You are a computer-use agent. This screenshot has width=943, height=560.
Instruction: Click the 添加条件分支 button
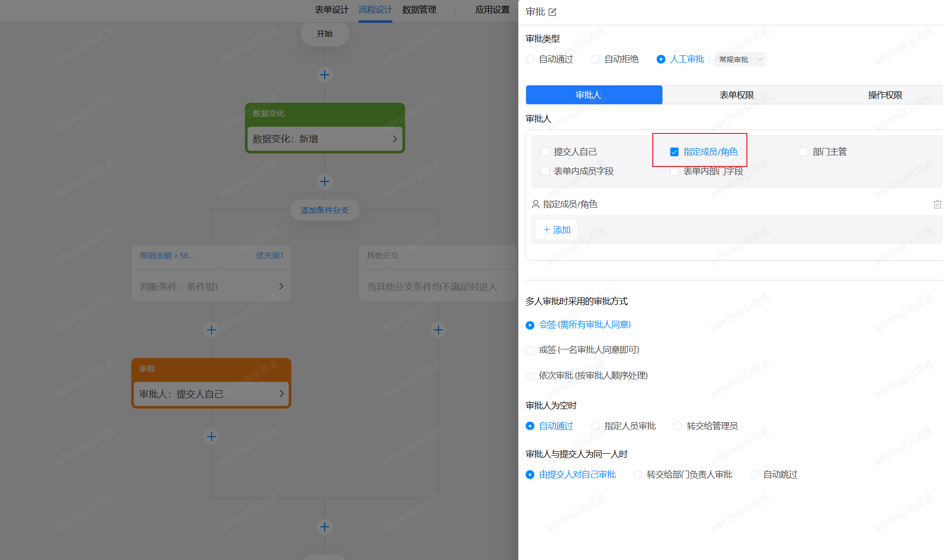coord(325,210)
